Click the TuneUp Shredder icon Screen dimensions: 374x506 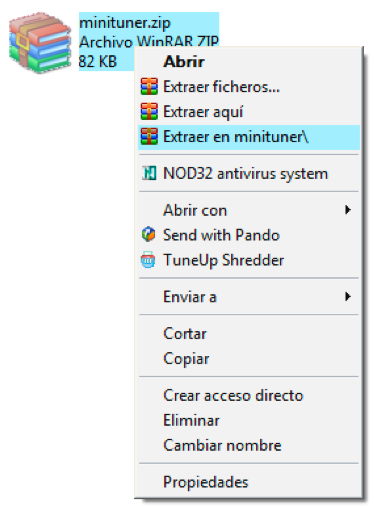click(x=148, y=260)
